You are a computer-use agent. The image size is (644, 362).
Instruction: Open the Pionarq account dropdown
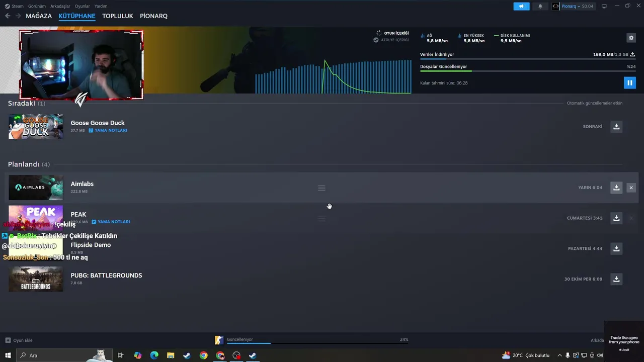click(571, 6)
